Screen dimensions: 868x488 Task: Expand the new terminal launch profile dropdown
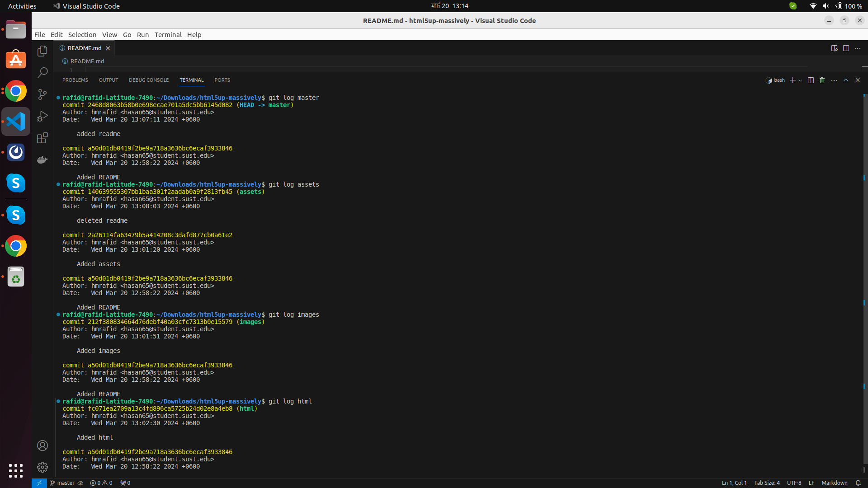coord(801,80)
